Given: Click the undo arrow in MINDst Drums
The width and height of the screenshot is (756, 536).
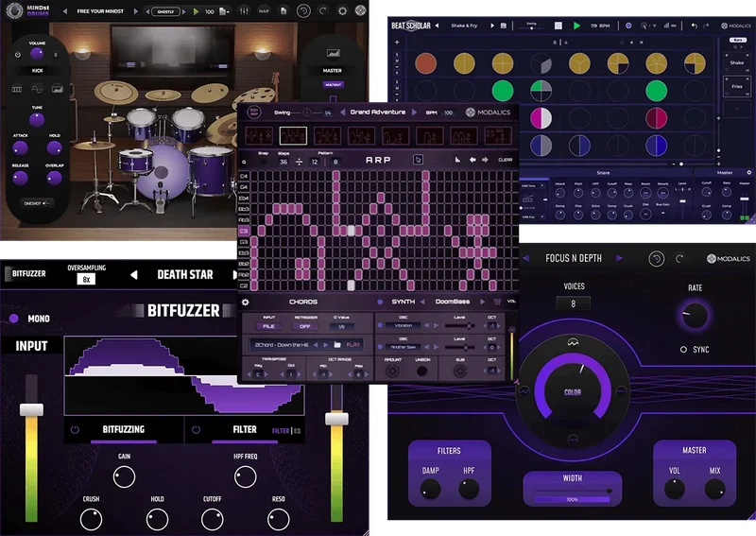Looking at the screenshot, I should click(x=303, y=10).
